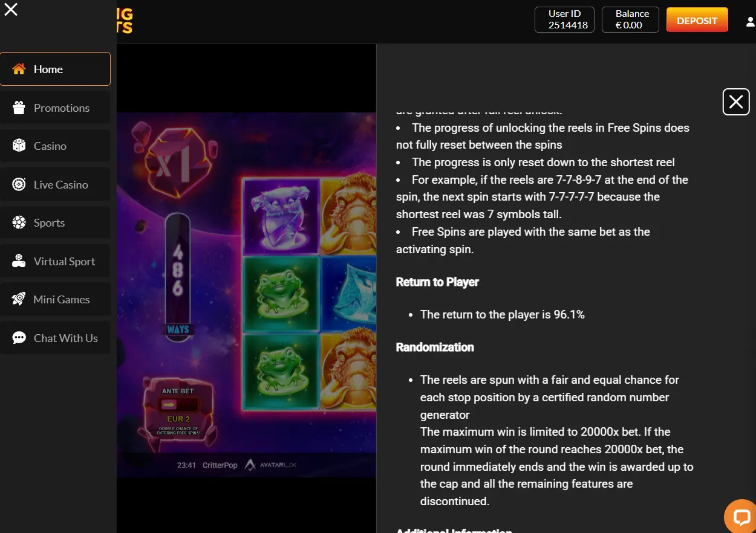
Task: Click the Chat With Us bubble icon
Action: pos(19,338)
